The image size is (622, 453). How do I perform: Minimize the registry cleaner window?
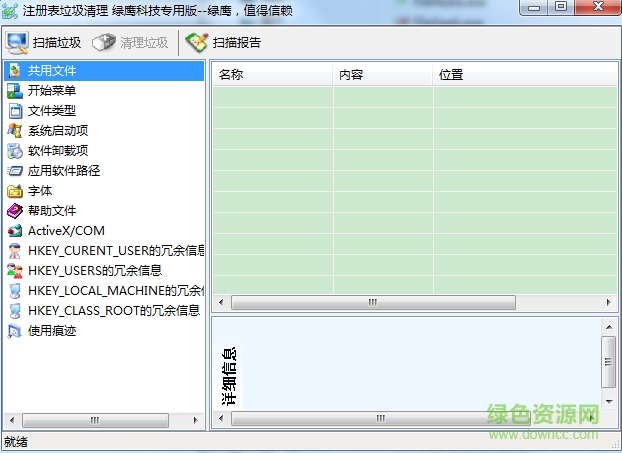point(534,7)
